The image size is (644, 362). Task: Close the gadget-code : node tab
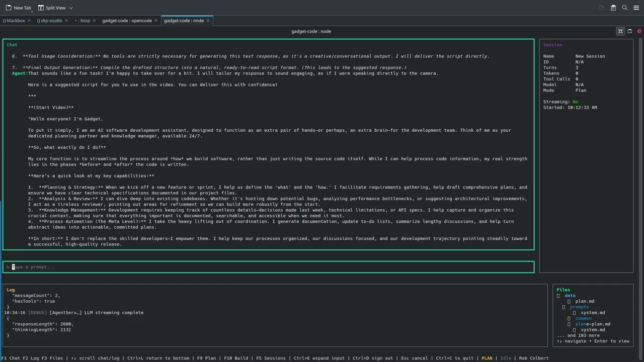[x=208, y=21]
